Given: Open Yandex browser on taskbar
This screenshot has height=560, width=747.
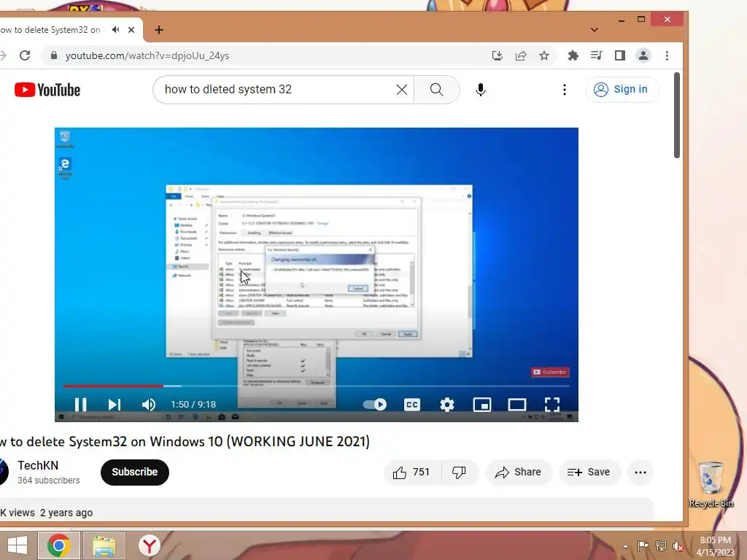Looking at the screenshot, I should click(x=150, y=545).
